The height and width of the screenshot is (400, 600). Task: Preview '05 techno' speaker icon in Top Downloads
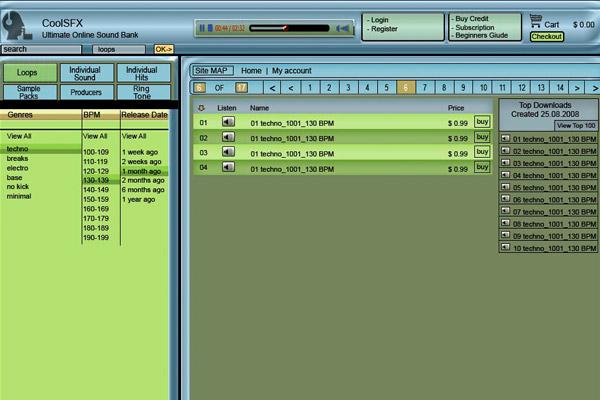point(505,187)
